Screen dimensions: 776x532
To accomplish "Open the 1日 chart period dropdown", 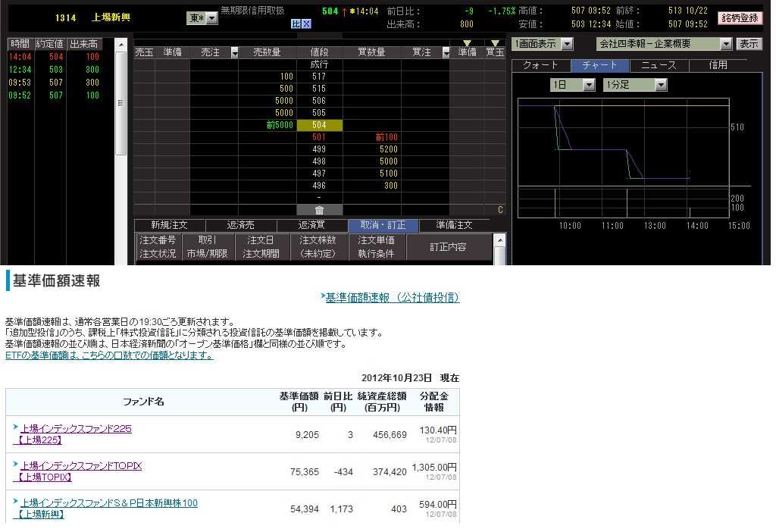I will point(590,85).
